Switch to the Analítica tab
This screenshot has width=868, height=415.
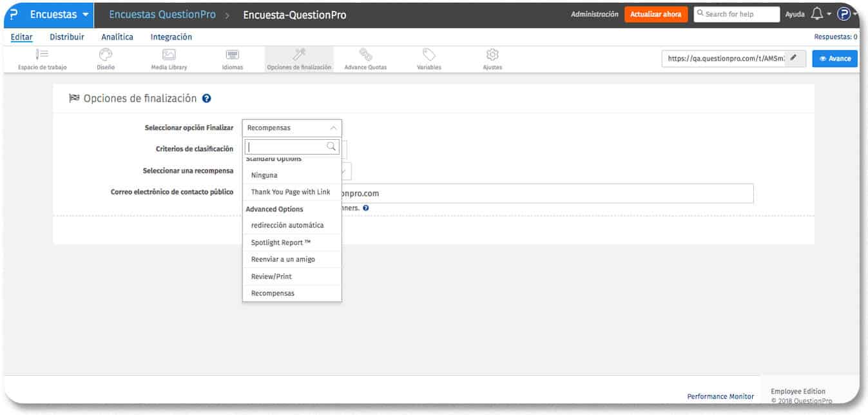pyautogui.click(x=117, y=37)
